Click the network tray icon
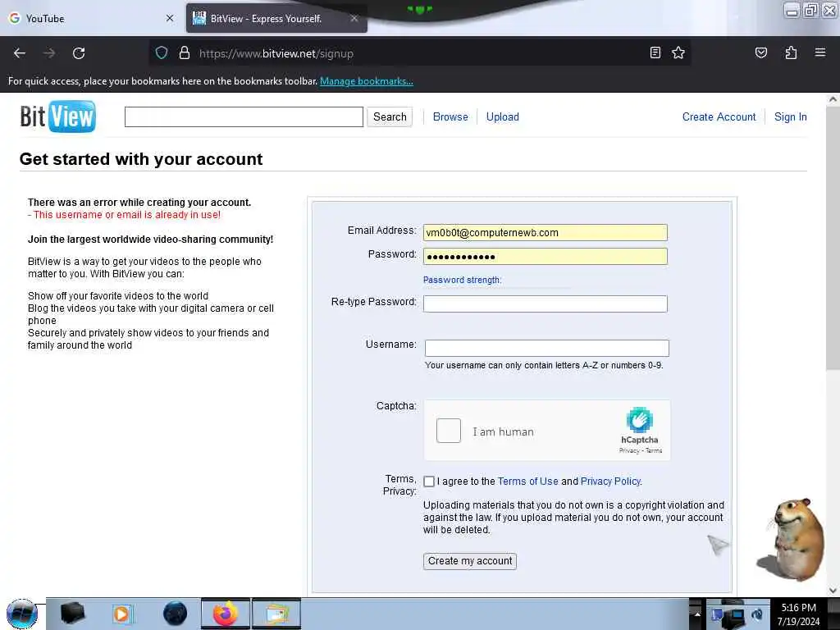This screenshot has width=840, height=630. coord(735,617)
